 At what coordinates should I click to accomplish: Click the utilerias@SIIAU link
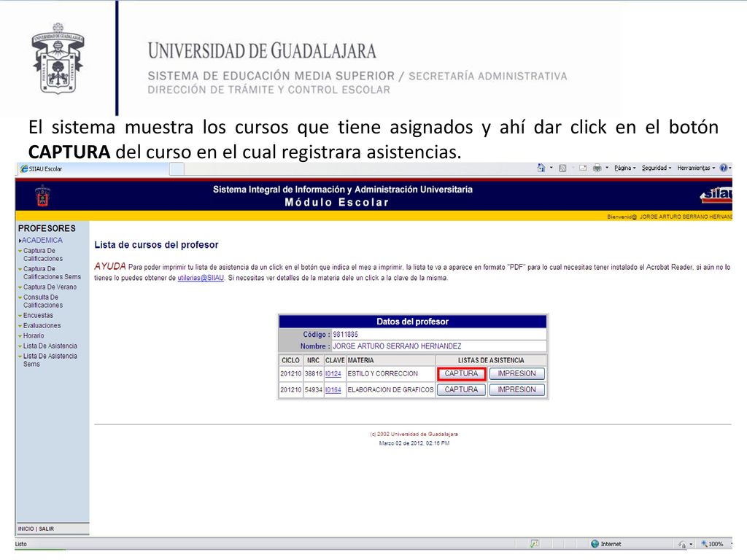pyautogui.click(x=201, y=278)
